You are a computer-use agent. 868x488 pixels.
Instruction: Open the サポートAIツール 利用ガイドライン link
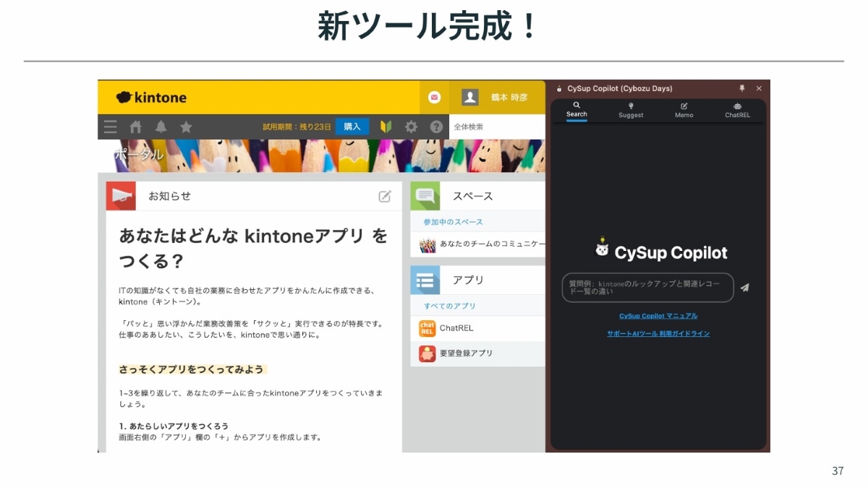(658, 333)
